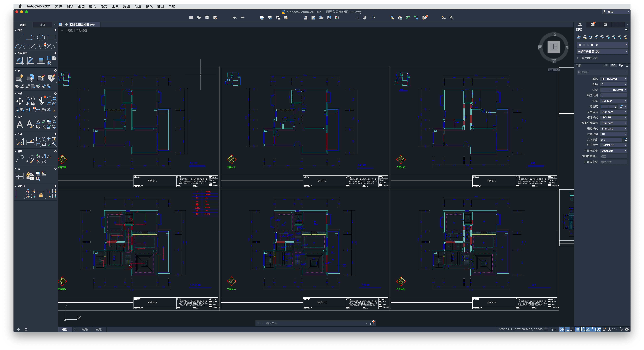The height and width of the screenshot is (350, 644).
Task: Insert a Table from the panel
Action: coord(20,176)
